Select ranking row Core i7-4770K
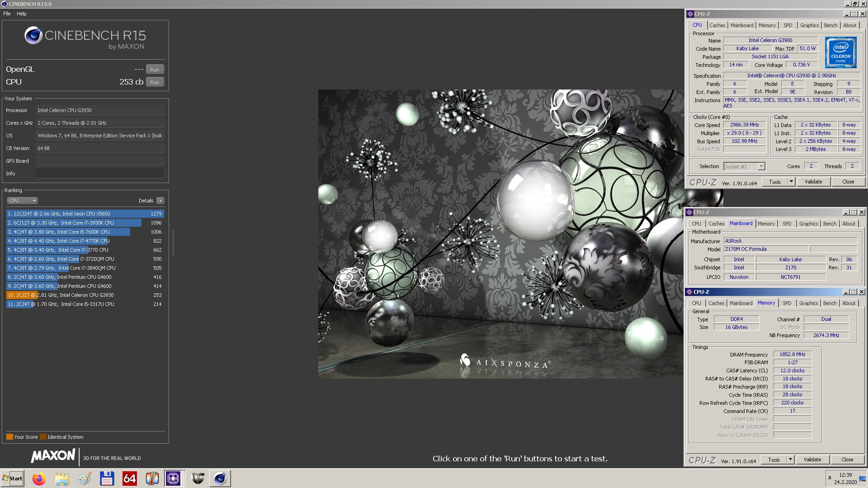 click(85, 241)
